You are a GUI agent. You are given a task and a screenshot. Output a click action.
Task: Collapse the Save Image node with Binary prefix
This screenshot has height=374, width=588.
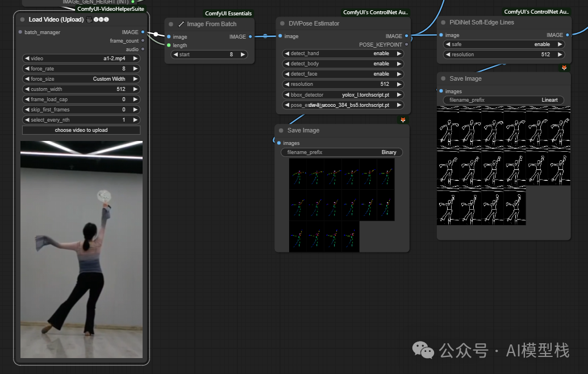281,131
